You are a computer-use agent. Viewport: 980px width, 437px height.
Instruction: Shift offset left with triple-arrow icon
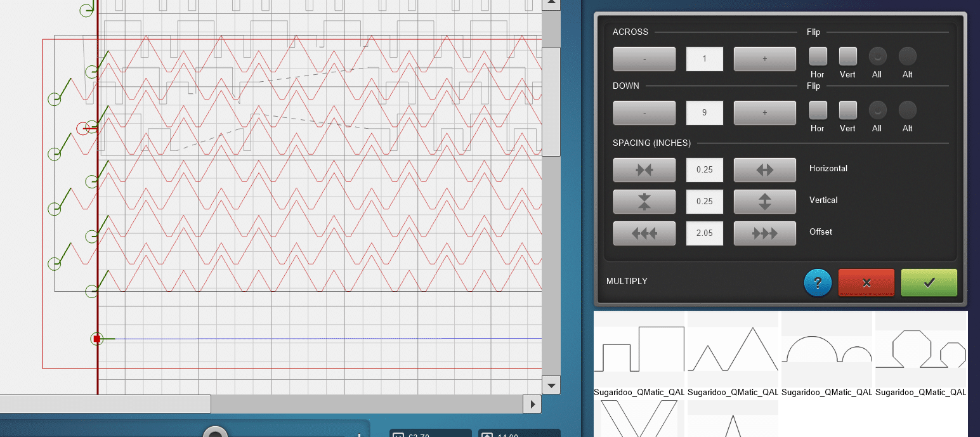point(644,233)
